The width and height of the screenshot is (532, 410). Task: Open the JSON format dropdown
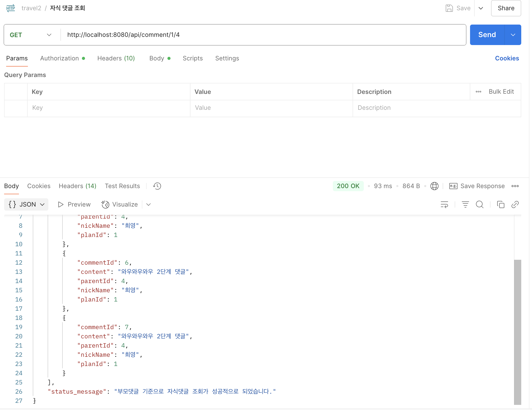(26, 204)
